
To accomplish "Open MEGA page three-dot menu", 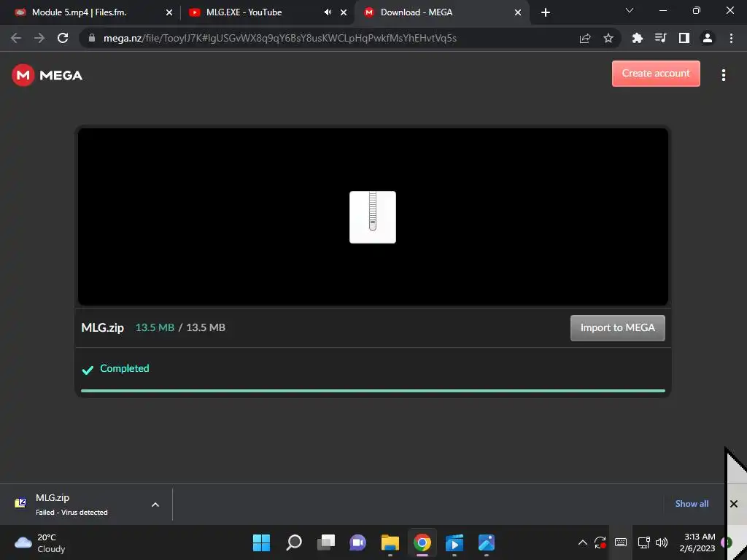I will [724, 75].
